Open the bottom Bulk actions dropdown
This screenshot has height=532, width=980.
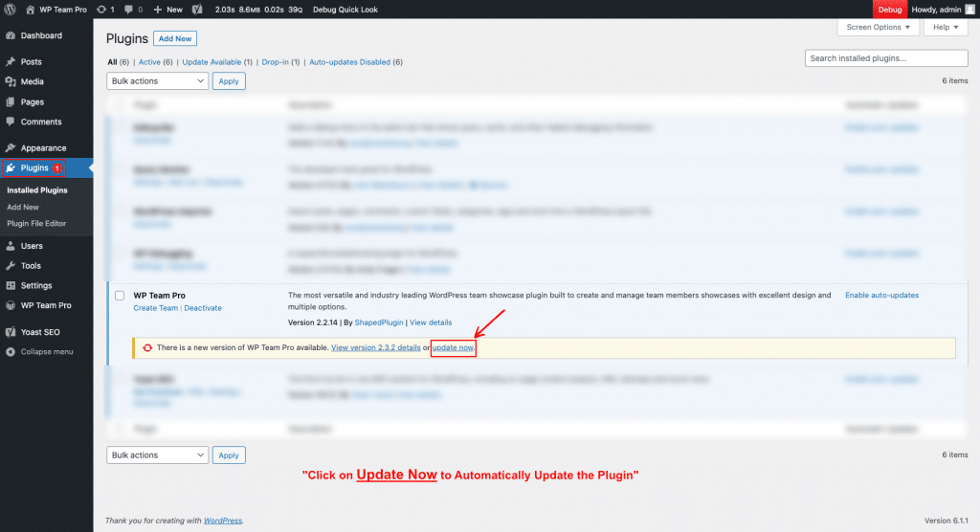tap(157, 455)
